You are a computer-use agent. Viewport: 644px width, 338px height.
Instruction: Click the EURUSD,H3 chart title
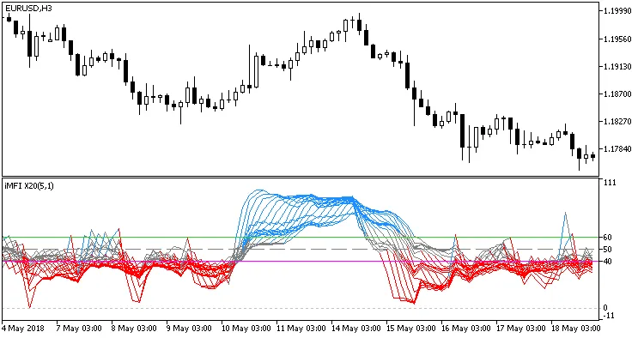28,9
